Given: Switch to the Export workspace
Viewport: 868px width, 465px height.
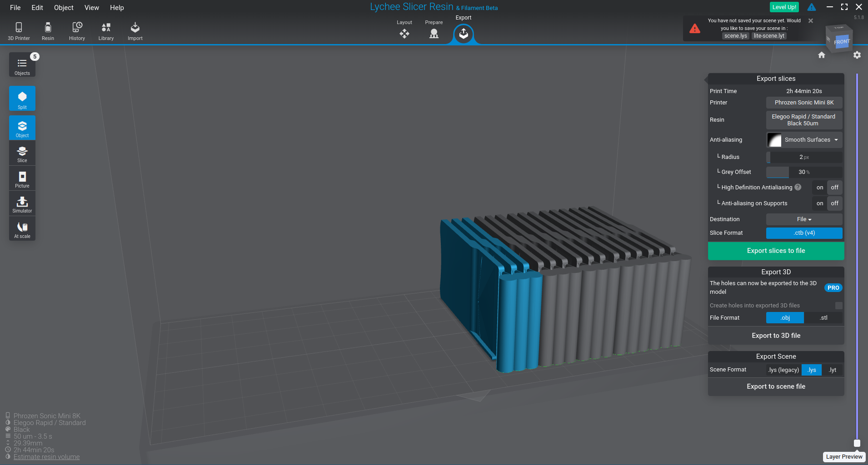Looking at the screenshot, I should click(x=464, y=34).
